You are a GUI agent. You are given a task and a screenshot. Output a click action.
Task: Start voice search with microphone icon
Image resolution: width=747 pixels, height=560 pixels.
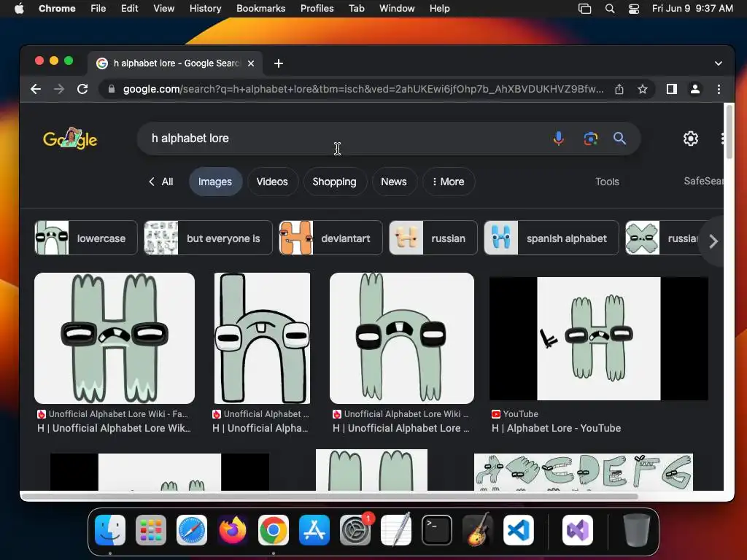(558, 139)
